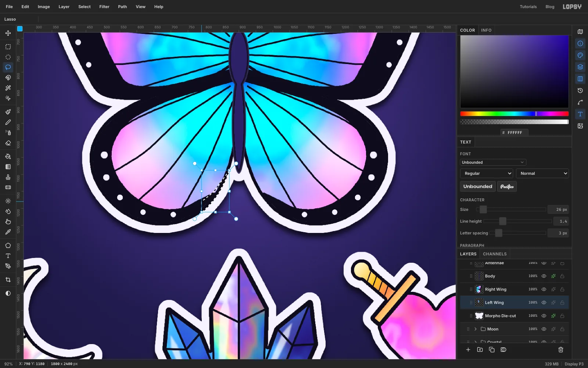
Task: Choose the Pacifico font preset button
Action: click(x=507, y=187)
